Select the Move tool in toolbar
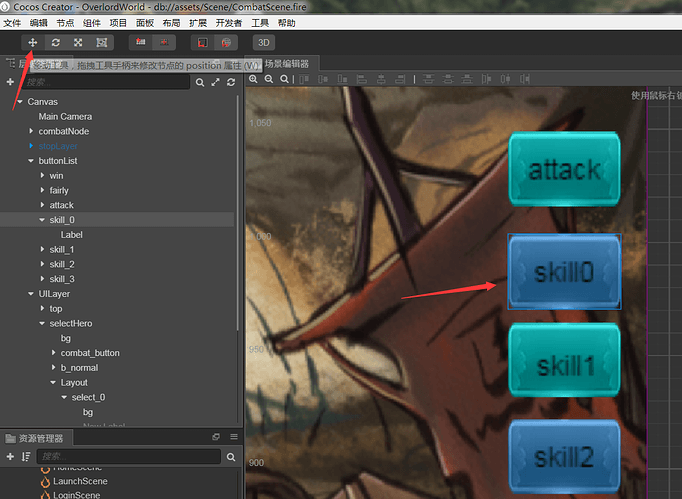This screenshot has height=499, width=682. click(33, 42)
